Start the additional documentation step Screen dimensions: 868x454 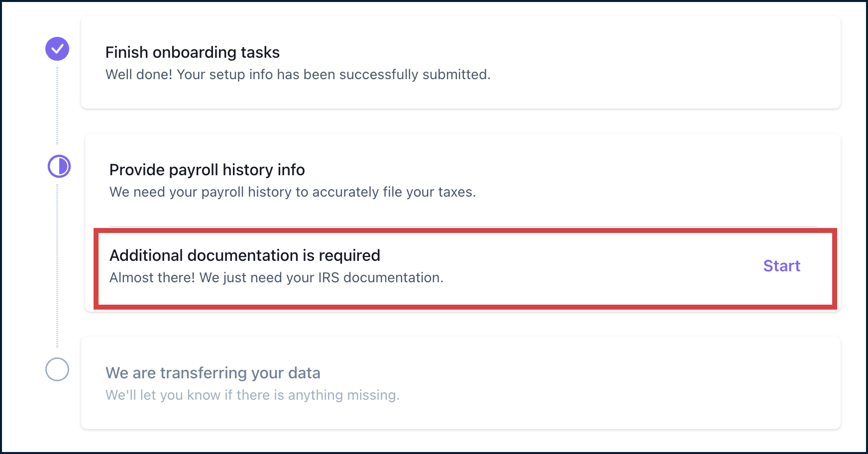781,266
